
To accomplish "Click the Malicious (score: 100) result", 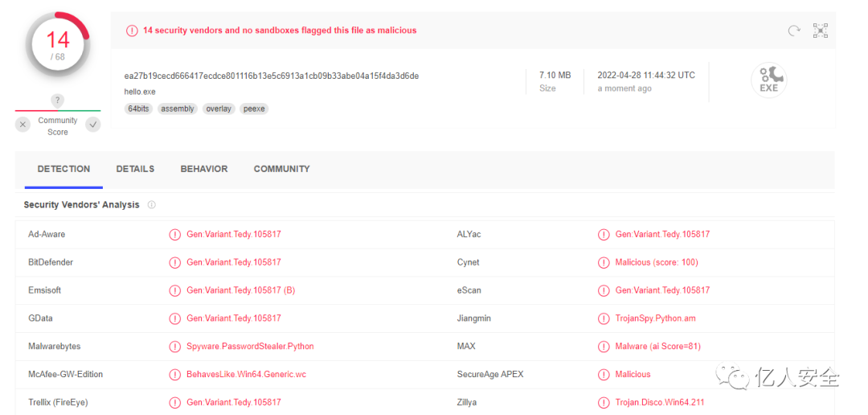I will 657,262.
